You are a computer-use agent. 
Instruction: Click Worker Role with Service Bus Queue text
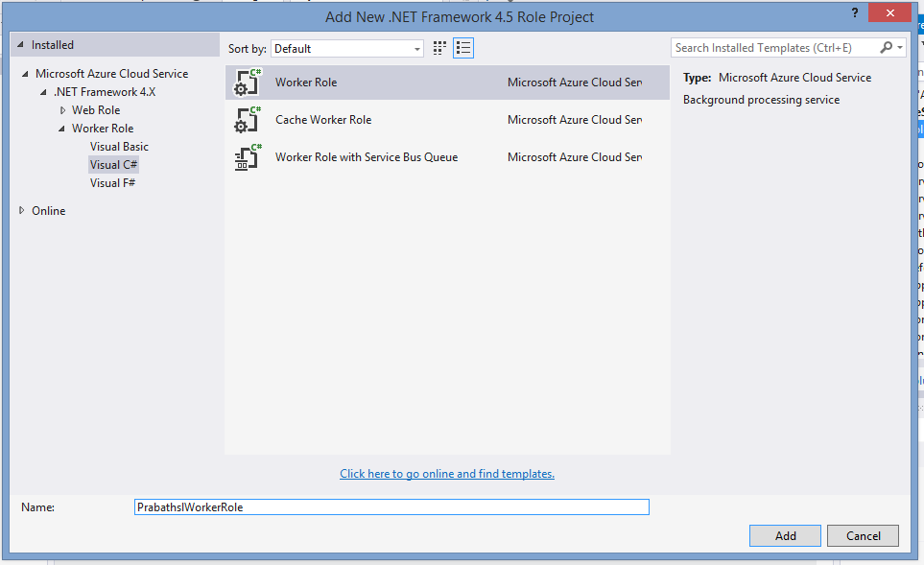(x=367, y=157)
